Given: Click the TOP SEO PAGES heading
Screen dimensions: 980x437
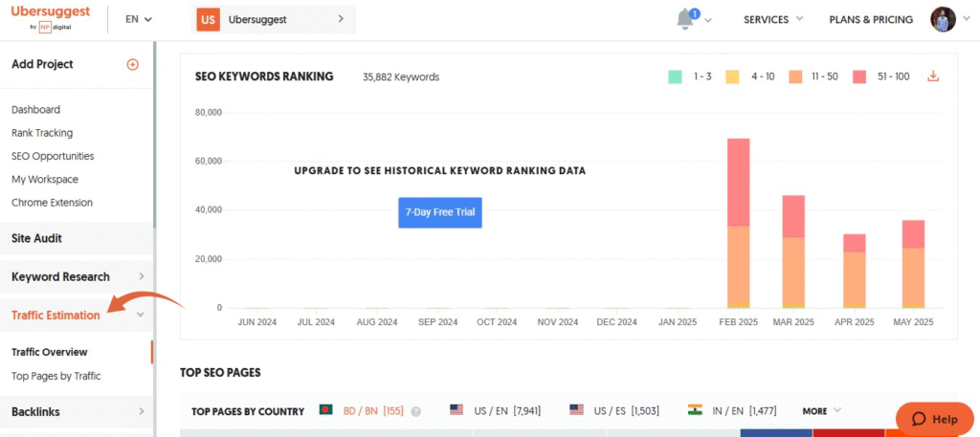Looking at the screenshot, I should pyautogui.click(x=220, y=373).
